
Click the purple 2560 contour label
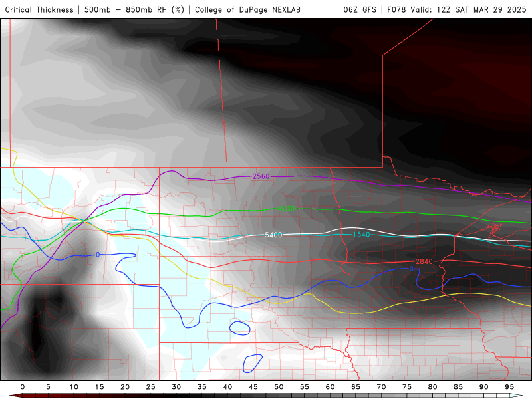(261, 176)
